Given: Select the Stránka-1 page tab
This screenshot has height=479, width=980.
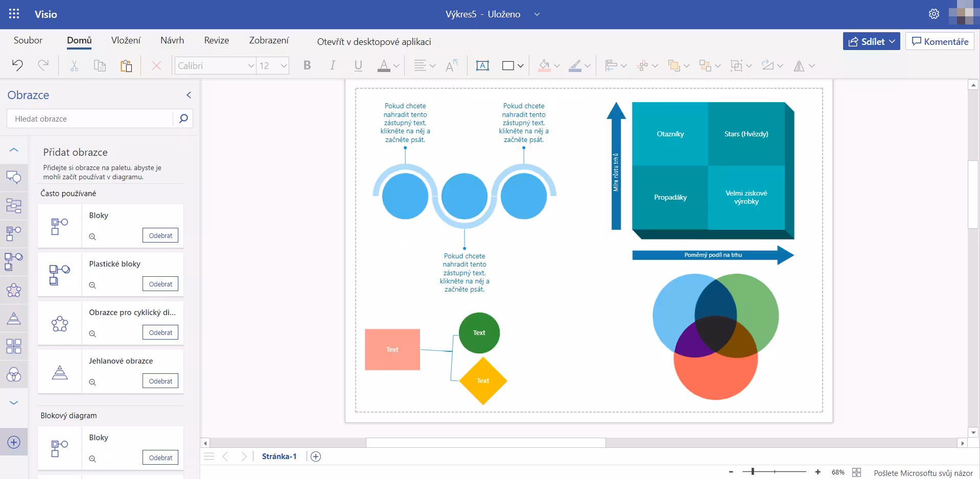Looking at the screenshot, I should pos(279,457).
